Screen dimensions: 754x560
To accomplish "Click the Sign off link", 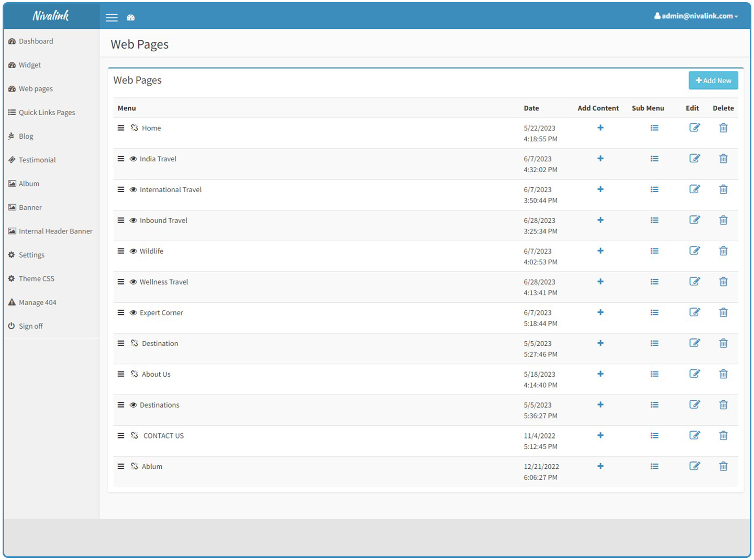I will (30, 326).
